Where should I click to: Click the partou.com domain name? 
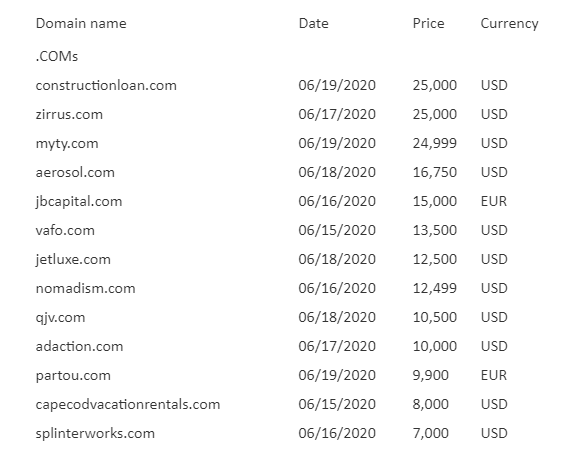coord(73,376)
